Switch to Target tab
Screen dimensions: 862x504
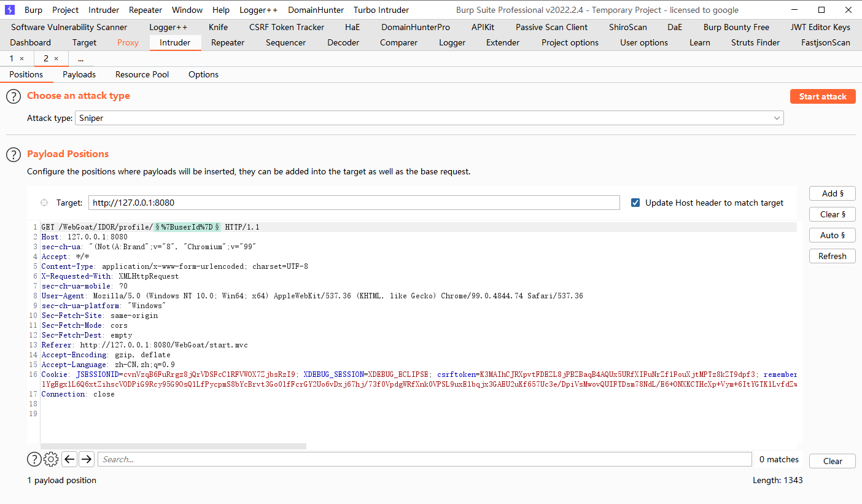tap(84, 42)
